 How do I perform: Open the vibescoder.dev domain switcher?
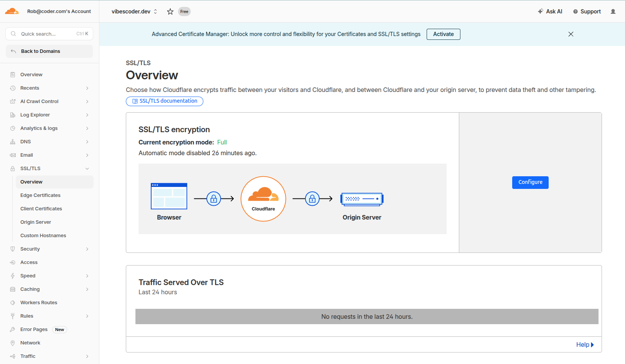[134, 11]
